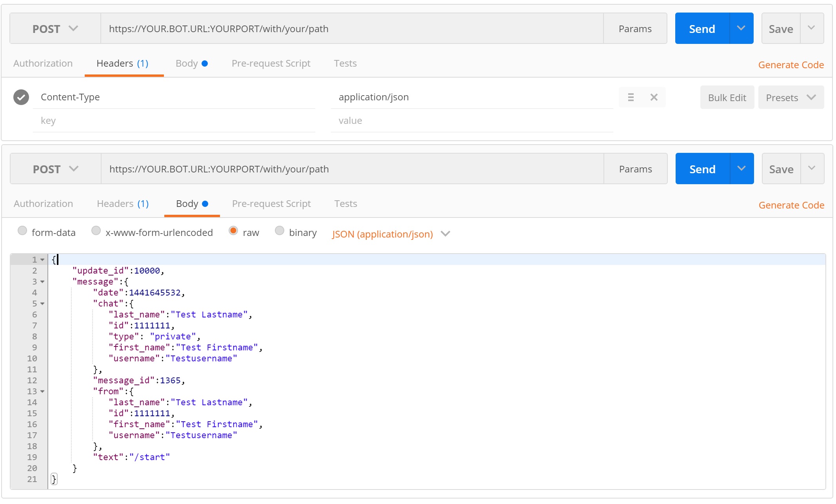Click the Params icon in bottom panel

635,169
